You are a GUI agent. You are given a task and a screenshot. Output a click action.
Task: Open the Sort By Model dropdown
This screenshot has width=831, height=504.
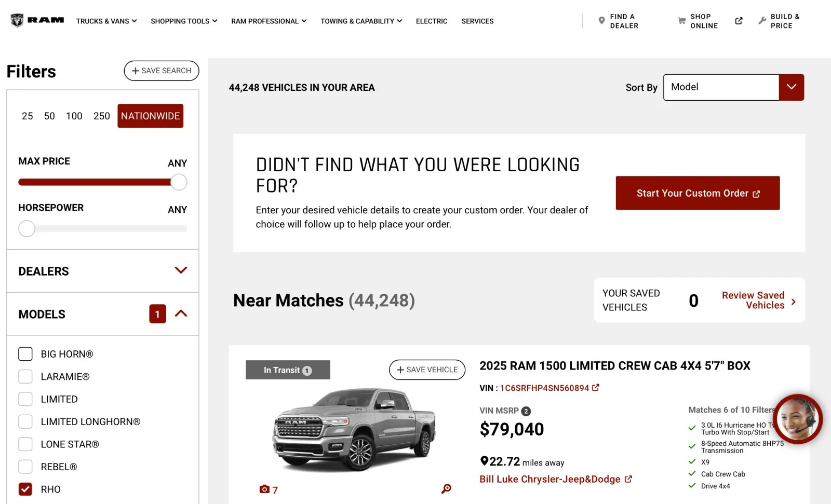pyautogui.click(x=734, y=87)
